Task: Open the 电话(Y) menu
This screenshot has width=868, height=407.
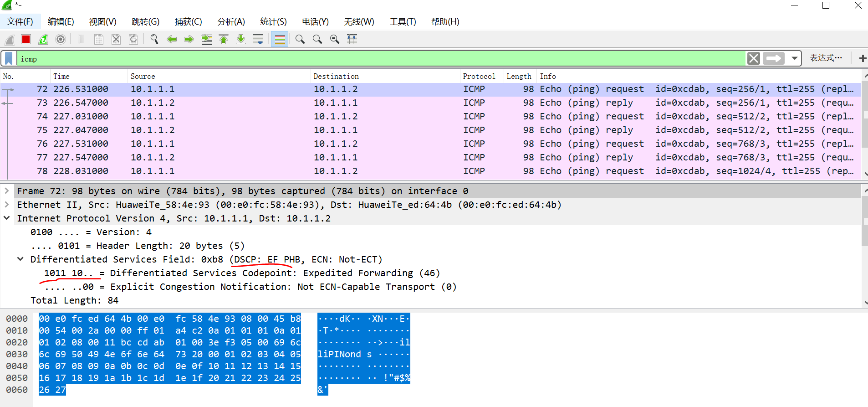Action: point(316,21)
